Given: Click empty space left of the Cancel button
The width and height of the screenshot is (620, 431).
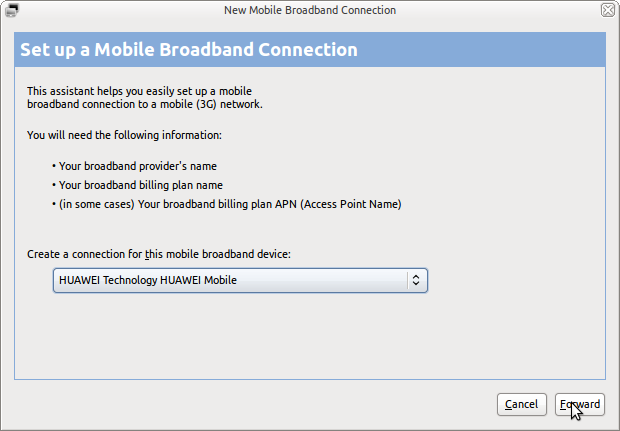Looking at the screenshot, I should (x=253, y=405).
